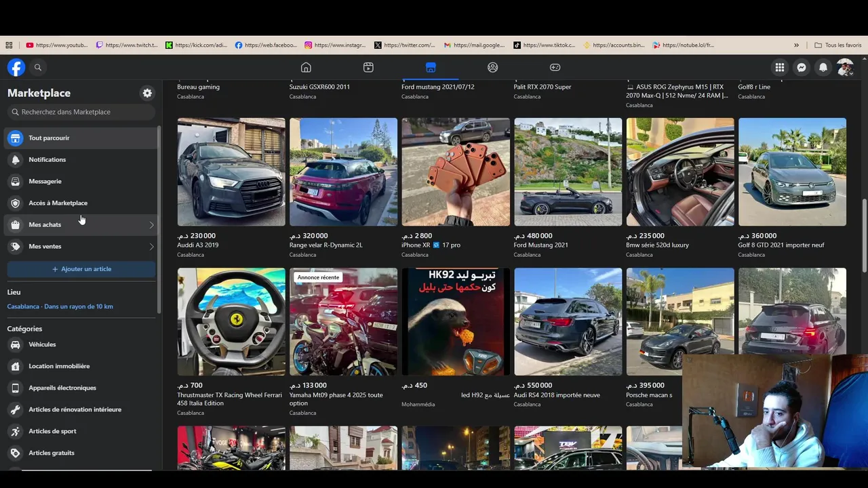Open Audi RS4 2018 listing photo
The width and height of the screenshot is (868, 488).
coord(568,322)
